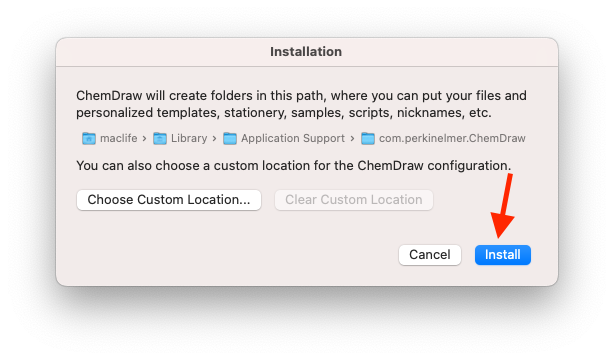Screen dimensions: 614x360
Task: Select the maclife home folder icon
Action: pyautogui.click(x=89, y=138)
